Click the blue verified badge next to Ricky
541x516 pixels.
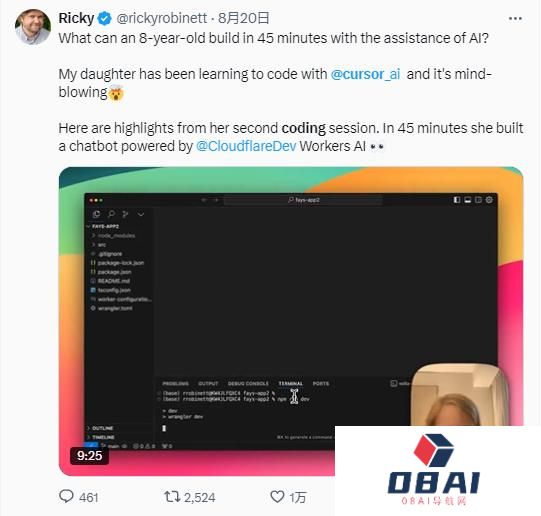pos(105,18)
